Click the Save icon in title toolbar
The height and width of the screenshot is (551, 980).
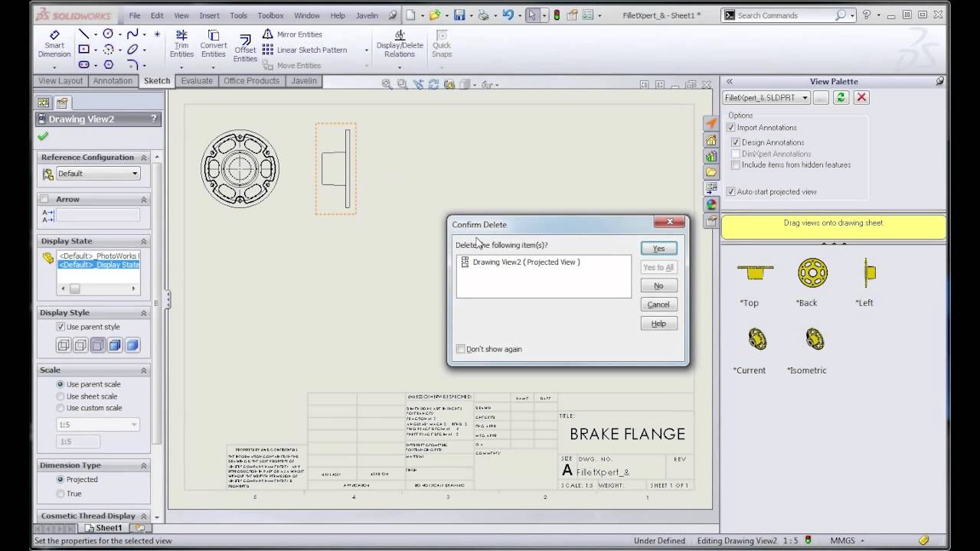click(x=459, y=15)
